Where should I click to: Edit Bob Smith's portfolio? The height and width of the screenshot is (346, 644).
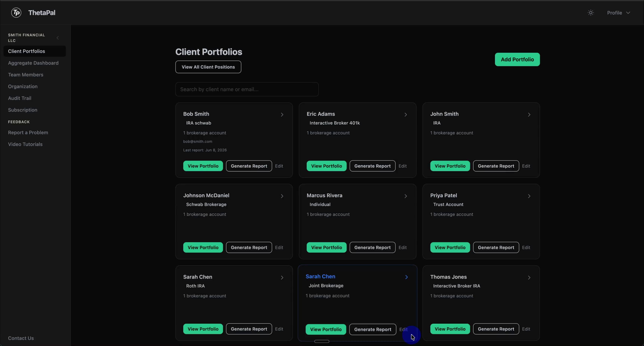[279, 166]
